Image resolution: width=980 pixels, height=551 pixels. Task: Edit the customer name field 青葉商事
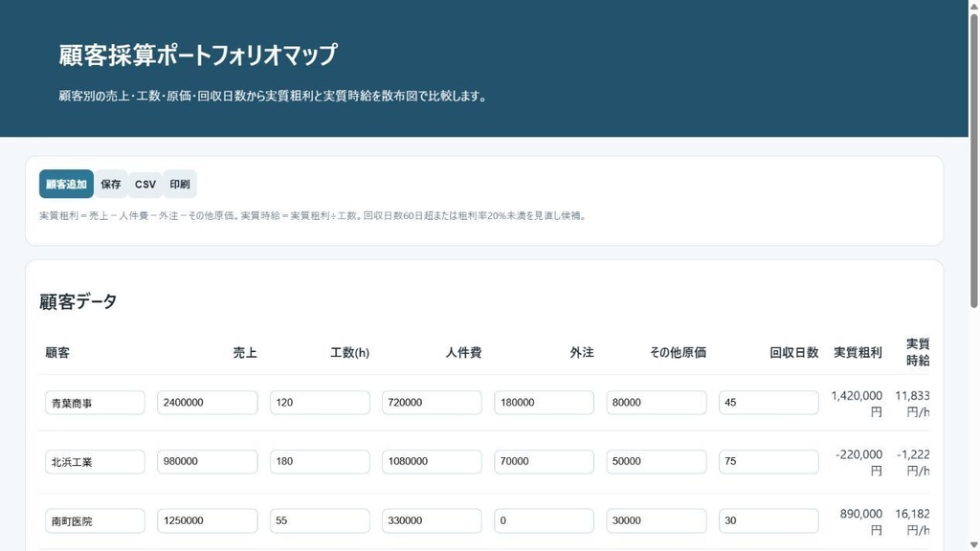[95, 403]
